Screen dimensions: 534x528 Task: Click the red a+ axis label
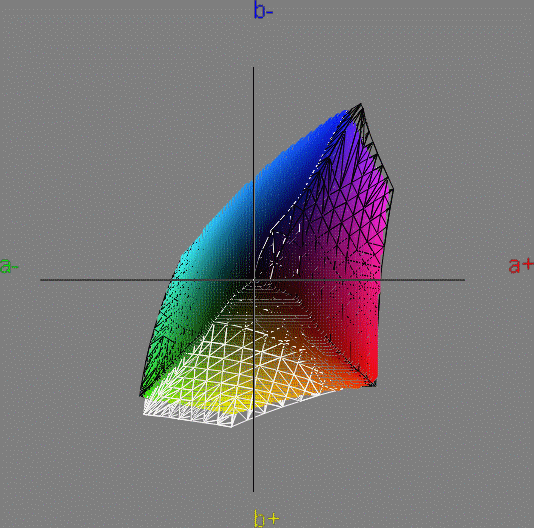(521, 265)
